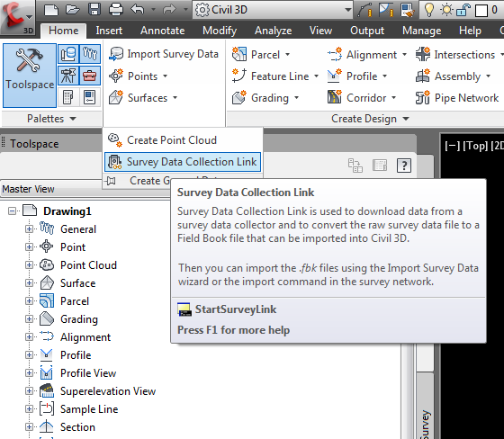
Task: Open the Help ribbon tab
Action: [x=470, y=31]
